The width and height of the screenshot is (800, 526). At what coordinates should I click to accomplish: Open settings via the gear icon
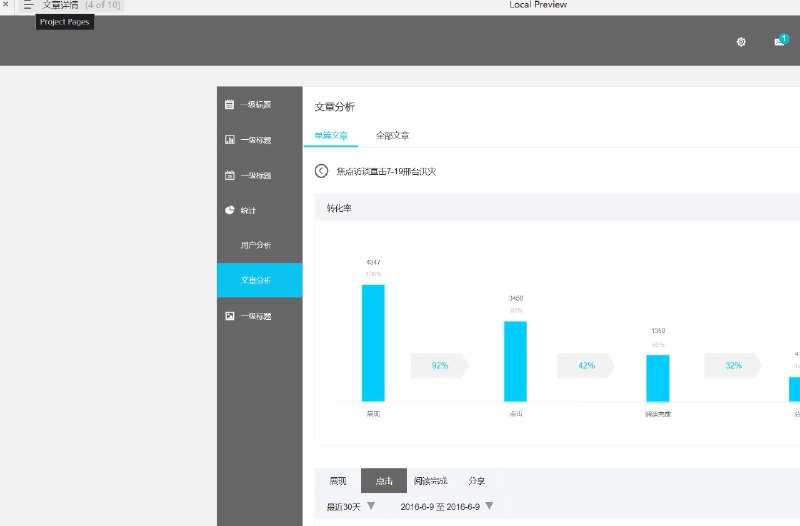click(741, 42)
